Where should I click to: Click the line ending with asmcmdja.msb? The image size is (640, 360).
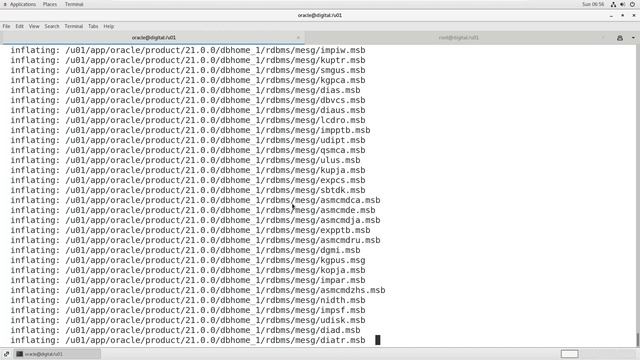click(195, 220)
